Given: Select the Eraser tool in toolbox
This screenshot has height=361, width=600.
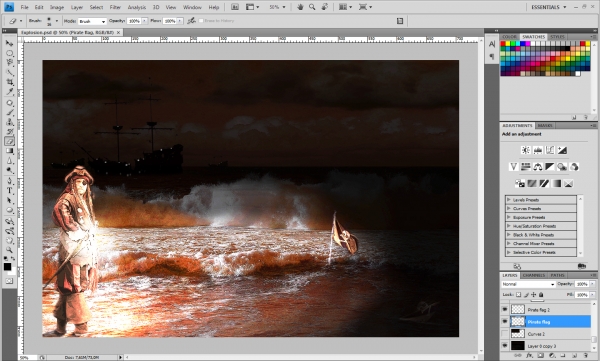Looking at the screenshot, I should click(x=9, y=141).
